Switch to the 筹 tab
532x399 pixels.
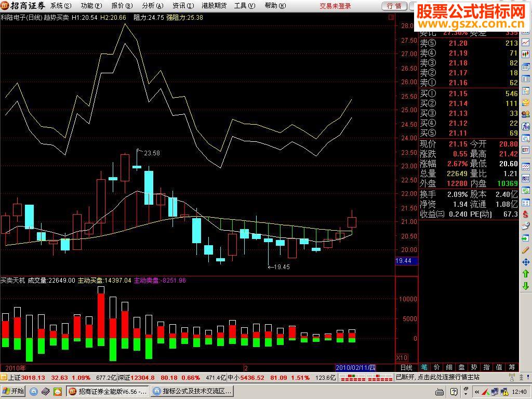(x=512, y=367)
